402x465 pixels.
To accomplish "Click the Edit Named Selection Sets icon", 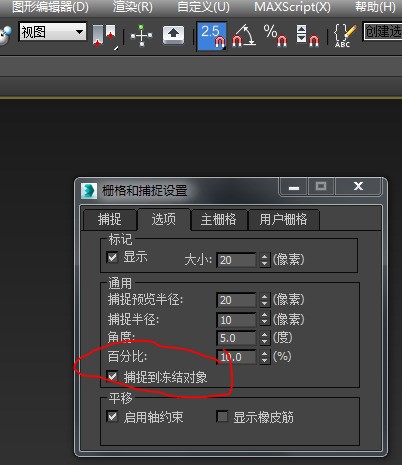I will (345, 36).
